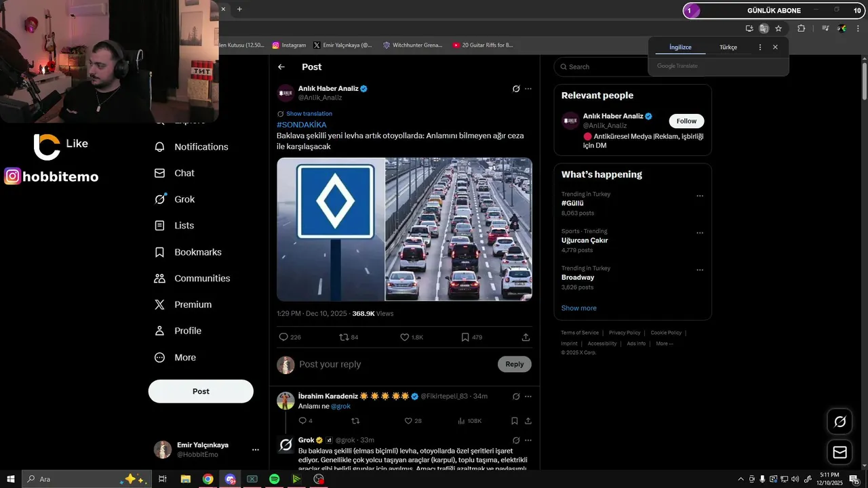Open floating Grok button at right edge
This screenshot has width=868, height=488.
tap(840, 422)
